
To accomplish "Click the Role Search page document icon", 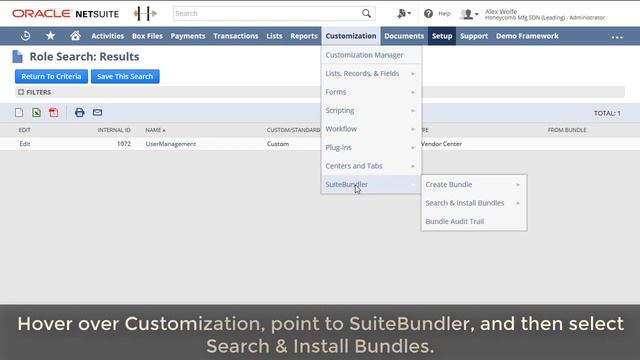I will coord(18,57).
